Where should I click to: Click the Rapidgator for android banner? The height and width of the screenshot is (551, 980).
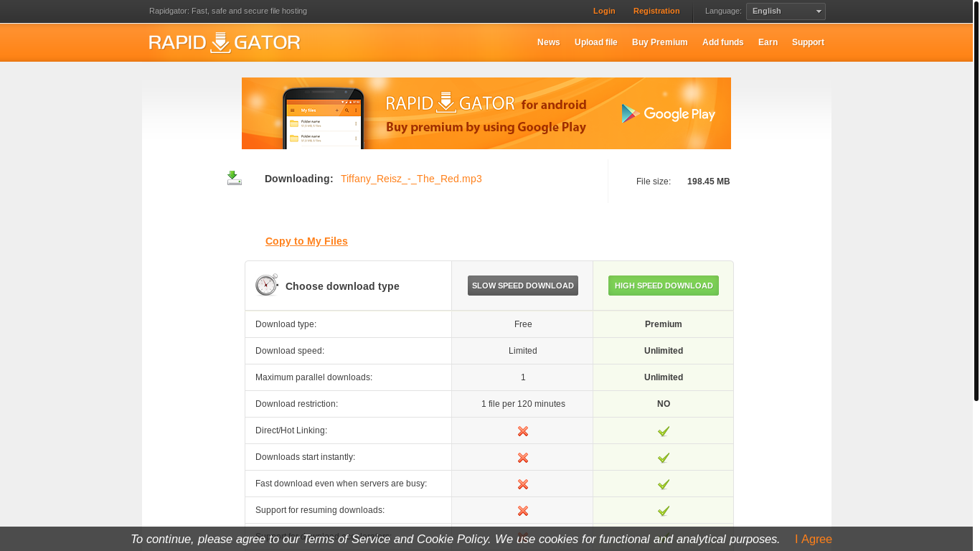[486, 113]
